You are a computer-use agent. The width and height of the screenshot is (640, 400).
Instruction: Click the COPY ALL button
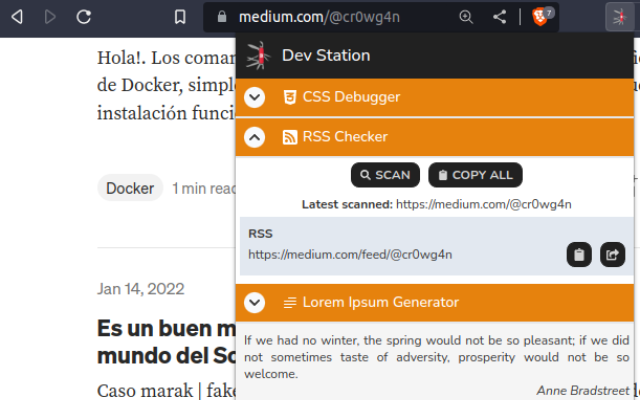[476, 175]
